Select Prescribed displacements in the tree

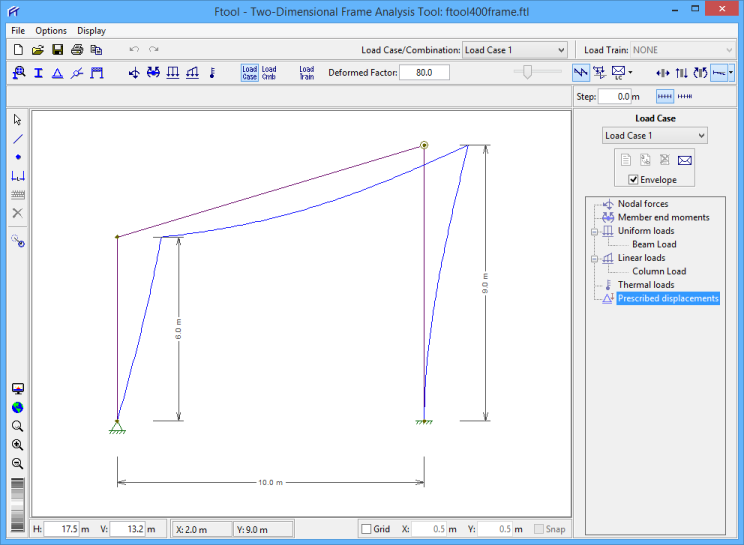[x=667, y=298]
